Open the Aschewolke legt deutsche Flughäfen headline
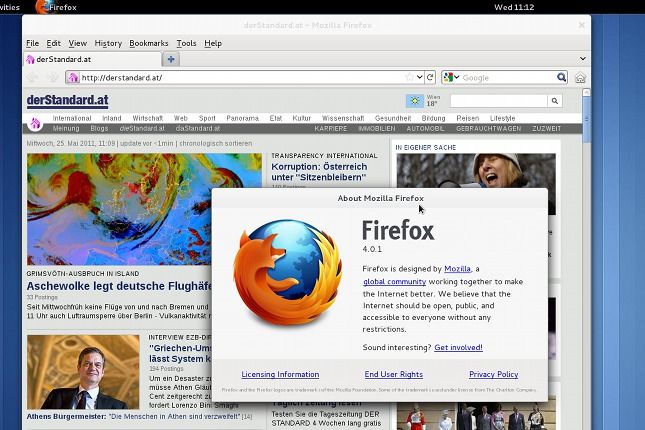 coord(119,286)
